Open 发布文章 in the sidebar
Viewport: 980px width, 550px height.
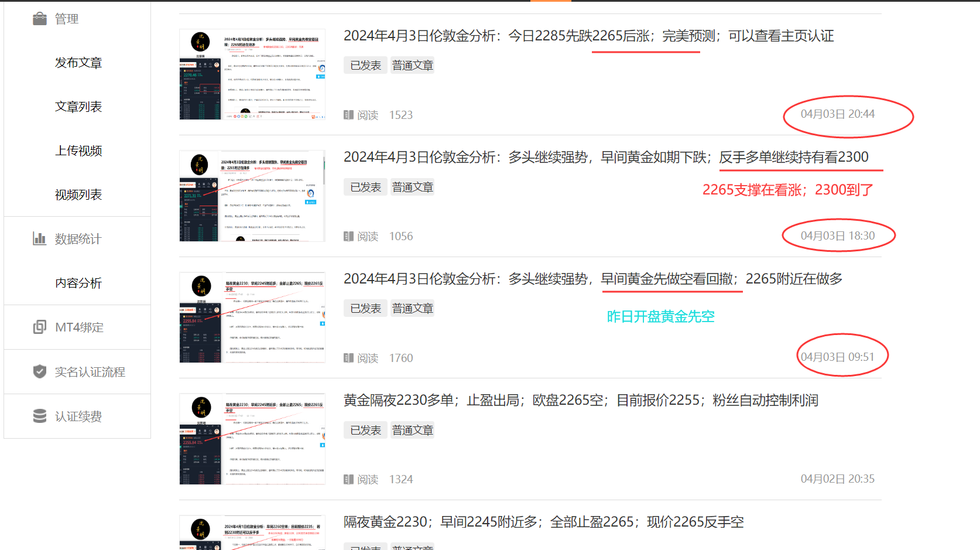(x=78, y=62)
